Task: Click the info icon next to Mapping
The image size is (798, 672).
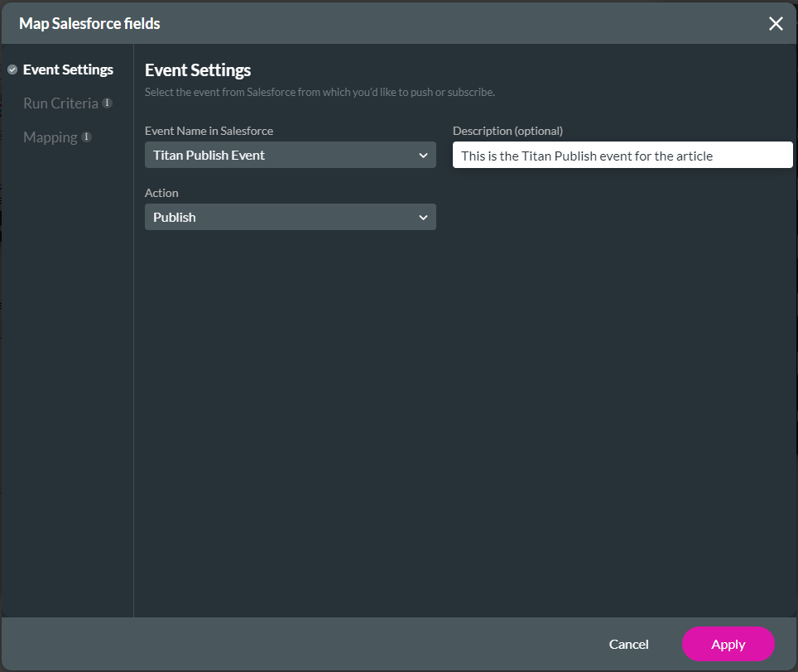Action: [x=88, y=137]
